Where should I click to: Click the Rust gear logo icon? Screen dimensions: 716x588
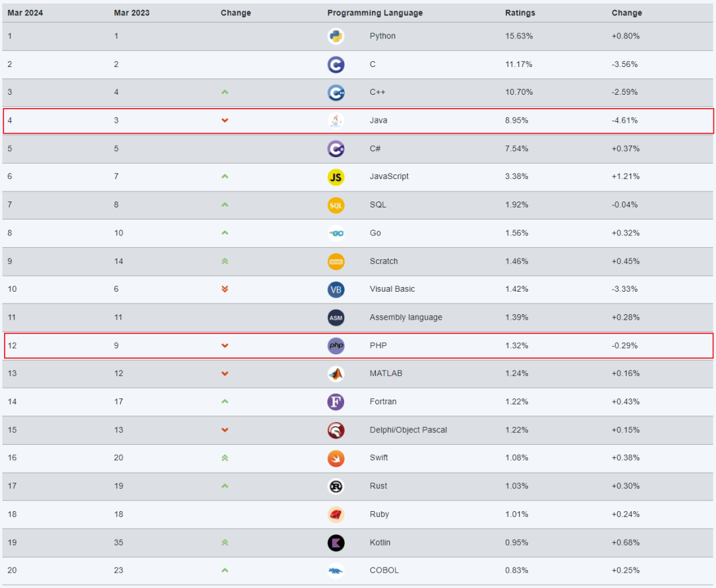pyautogui.click(x=336, y=487)
